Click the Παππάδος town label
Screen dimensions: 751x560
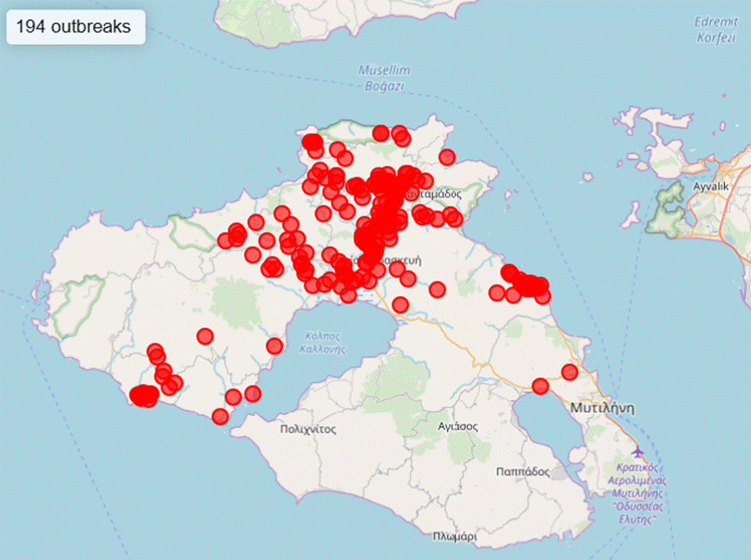click(x=523, y=471)
